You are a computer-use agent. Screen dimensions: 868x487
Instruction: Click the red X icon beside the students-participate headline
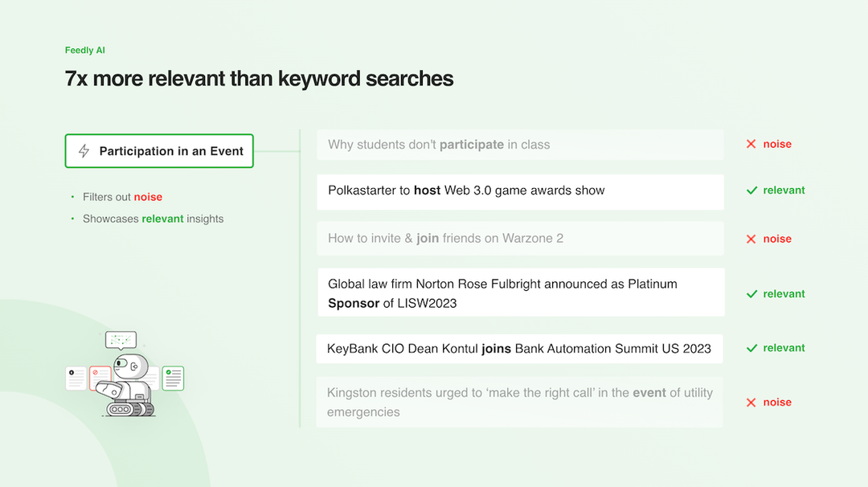pos(752,144)
